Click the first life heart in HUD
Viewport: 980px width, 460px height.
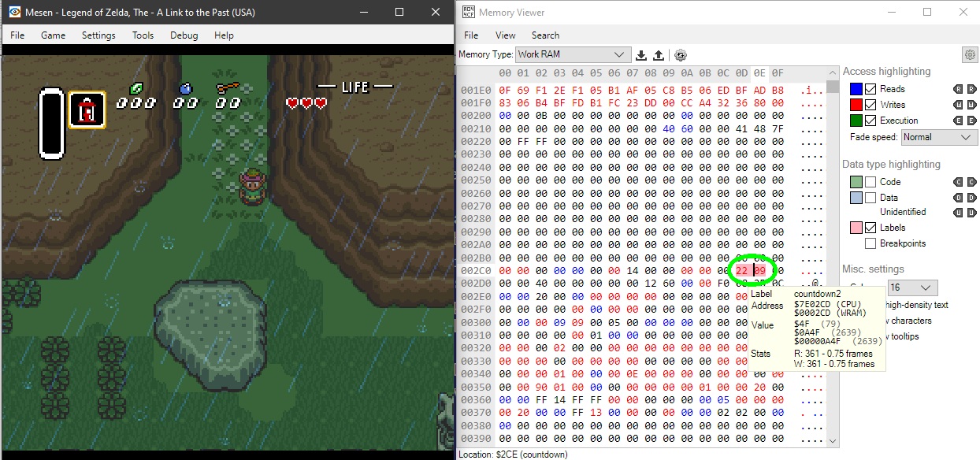pyautogui.click(x=292, y=103)
